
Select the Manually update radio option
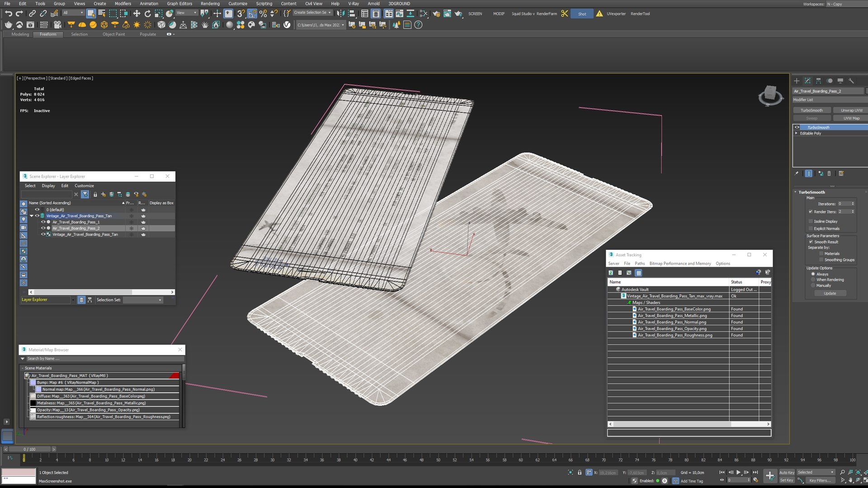(x=813, y=286)
